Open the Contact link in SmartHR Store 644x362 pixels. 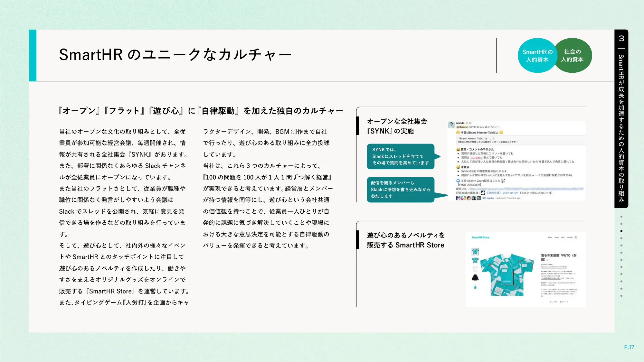tap(570, 237)
